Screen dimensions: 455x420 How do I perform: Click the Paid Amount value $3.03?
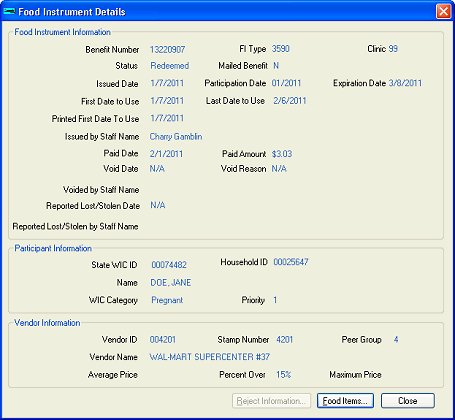tap(282, 154)
